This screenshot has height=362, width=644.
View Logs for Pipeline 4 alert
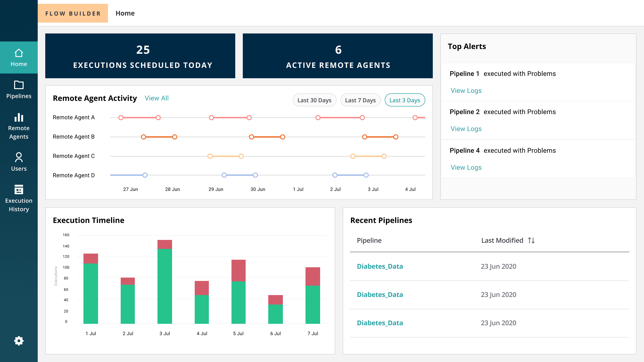(466, 167)
